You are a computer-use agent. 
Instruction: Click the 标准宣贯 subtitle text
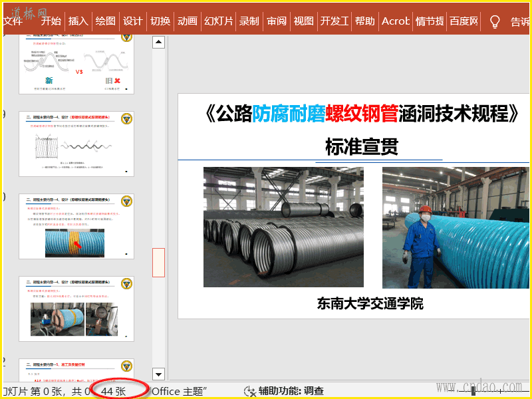point(362,146)
